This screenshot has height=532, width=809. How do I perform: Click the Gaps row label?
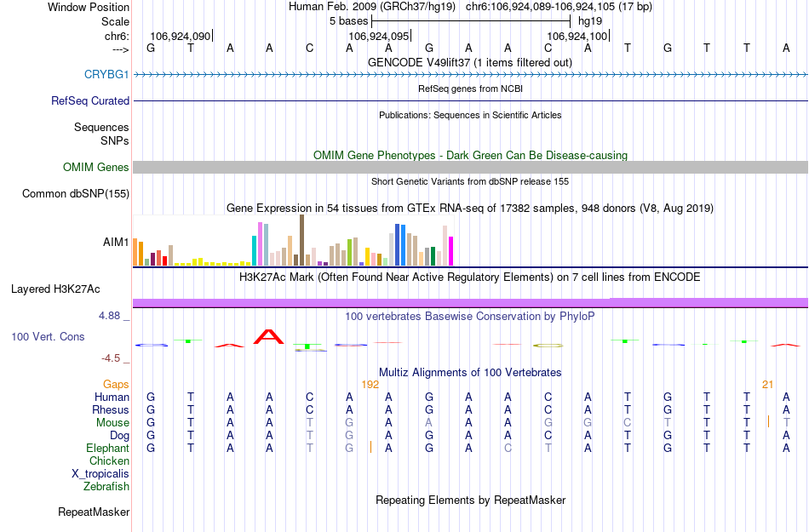point(116,384)
